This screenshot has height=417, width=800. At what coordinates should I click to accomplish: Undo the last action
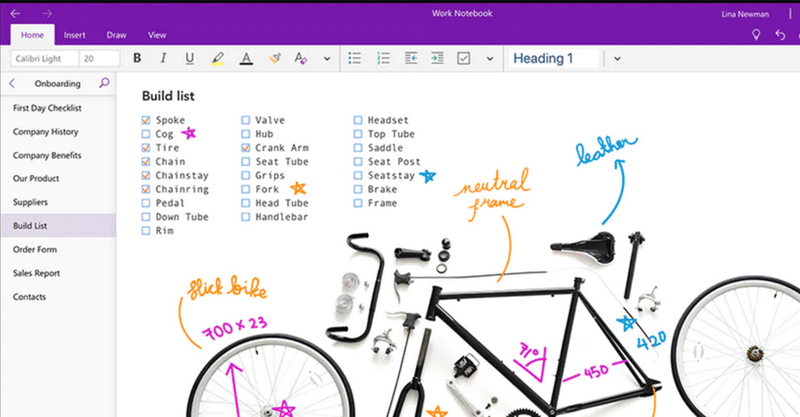780,35
